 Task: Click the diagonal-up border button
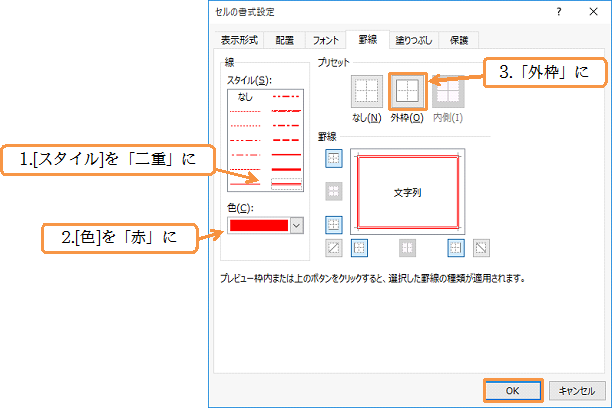click(x=333, y=247)
